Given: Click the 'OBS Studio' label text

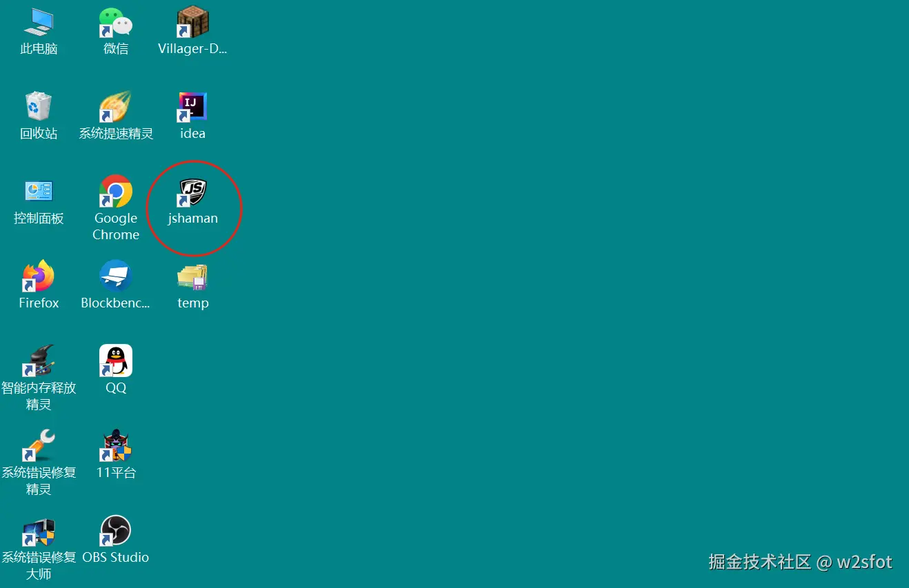Looking at the screenshot, I should [116, 557].
